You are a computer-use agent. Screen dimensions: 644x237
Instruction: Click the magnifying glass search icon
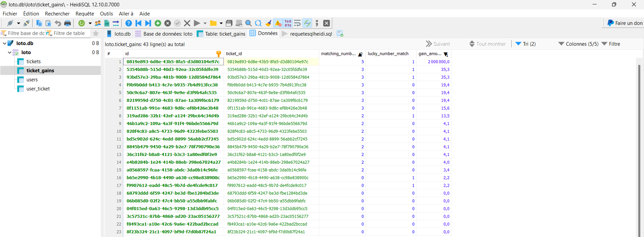(x=249, y=23)
